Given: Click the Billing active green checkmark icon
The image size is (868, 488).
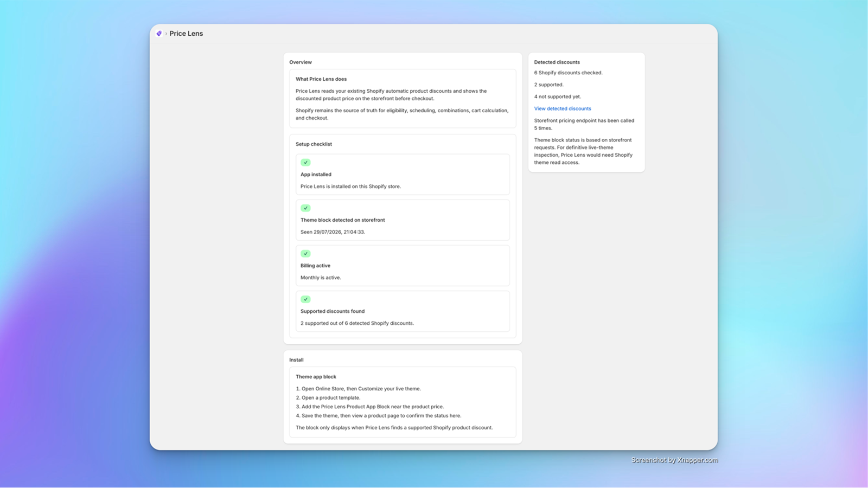Looking at the screenshot, I should (305, 254).
